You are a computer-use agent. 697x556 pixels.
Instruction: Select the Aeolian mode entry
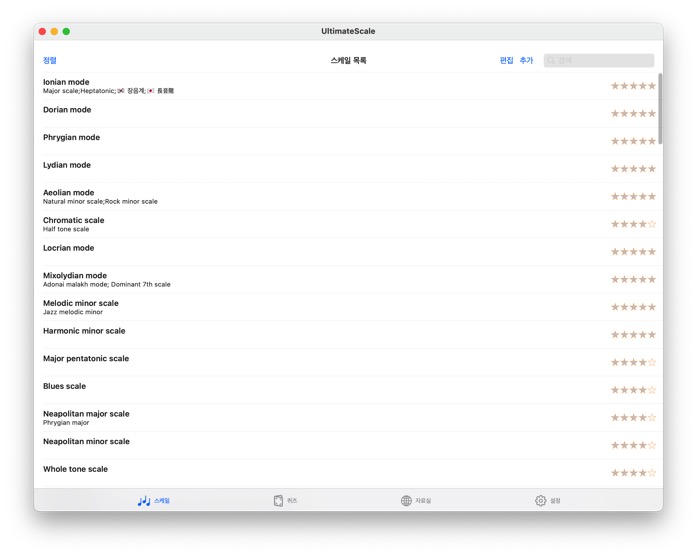pyautogui.click(x=300, y=196)
